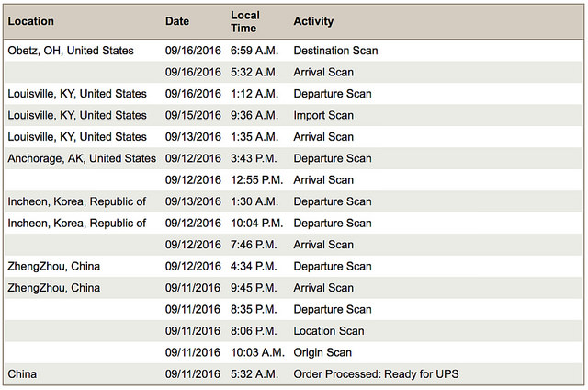Select the 10:04 P.M. Incheon departure time
The image size is (588, 390).
coord(257,224)
